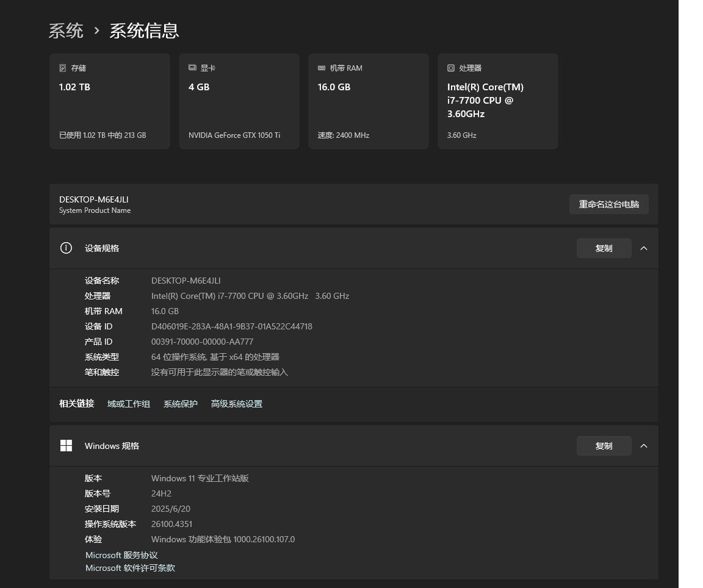The height and width of the screenshot is (588, 703).
Task: Open the 存储 1.02 TB card
Action: [110, 101]
